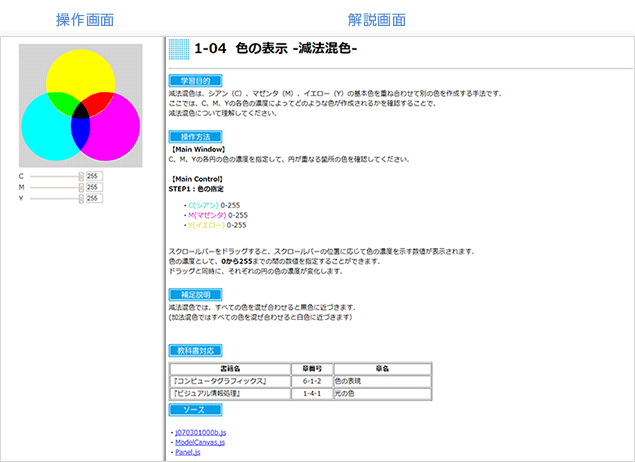The height and width of the screenshot is (462, 635).
Task: Click the 操作方法 section header
Action: tap(195, 136)
